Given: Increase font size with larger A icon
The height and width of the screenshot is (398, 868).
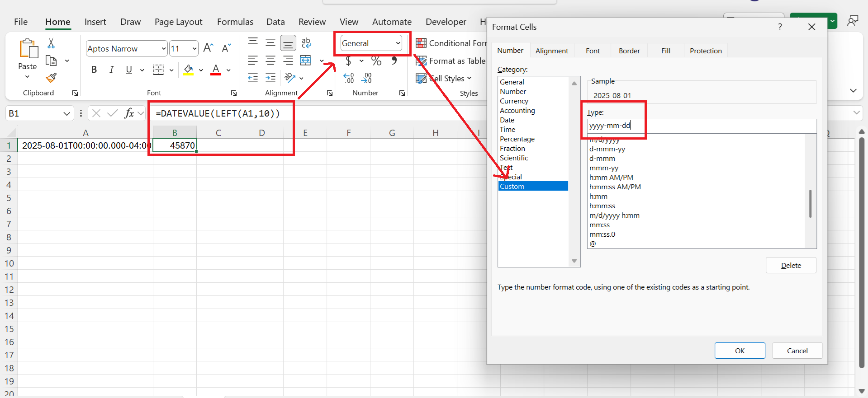Looking at the screenshot, I should [208, 48].
